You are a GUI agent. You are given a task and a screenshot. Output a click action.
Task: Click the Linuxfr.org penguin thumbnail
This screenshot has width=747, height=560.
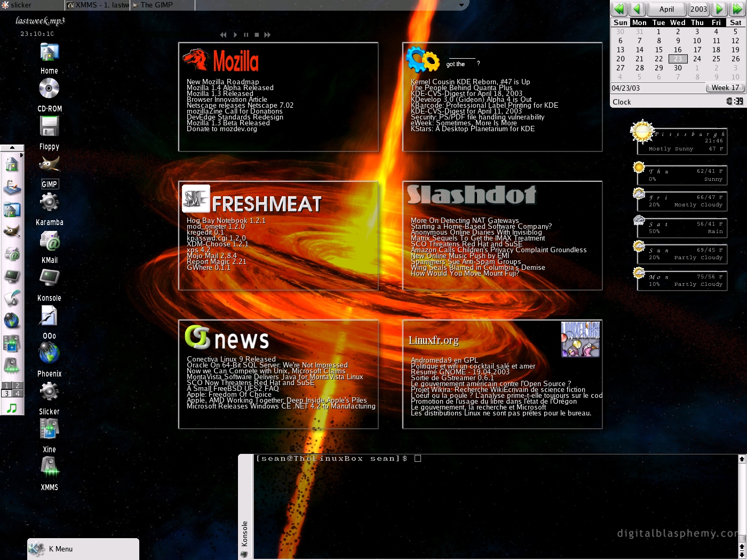pyautogui.click(x=581, y=339)
